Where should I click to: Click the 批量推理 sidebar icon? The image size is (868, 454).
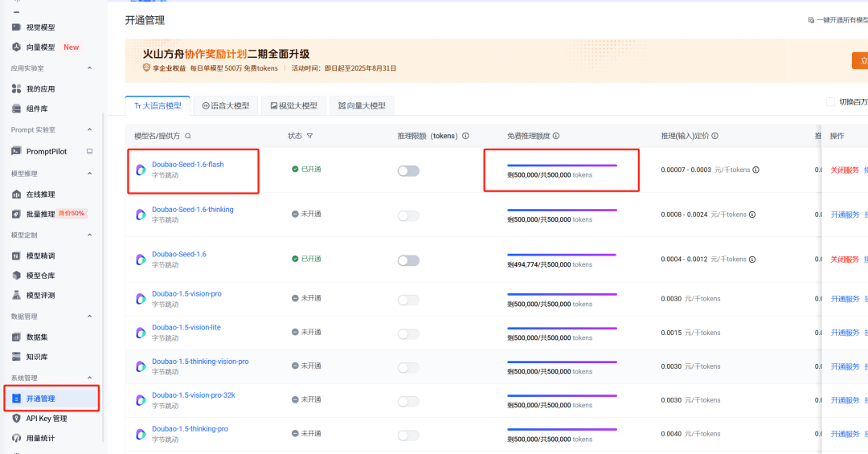pos(17,214)
